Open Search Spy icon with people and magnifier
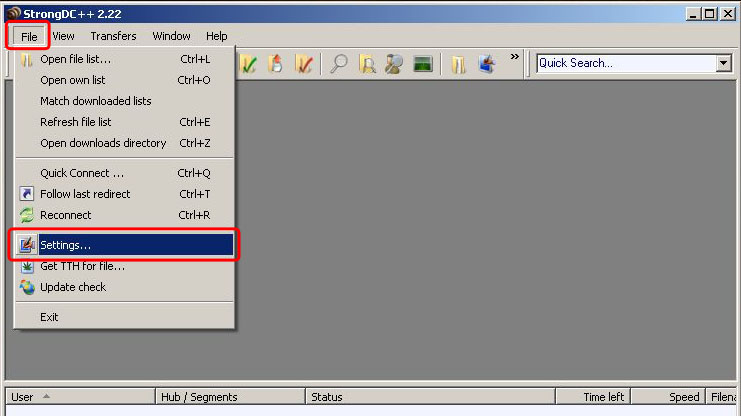This screenshot has width=741, height=416. point(394,64)
